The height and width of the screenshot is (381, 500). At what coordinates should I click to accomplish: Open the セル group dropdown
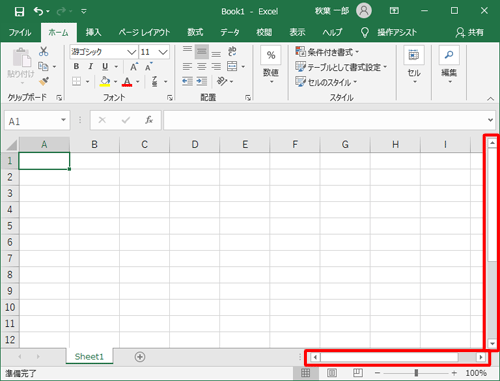(414, 65)
